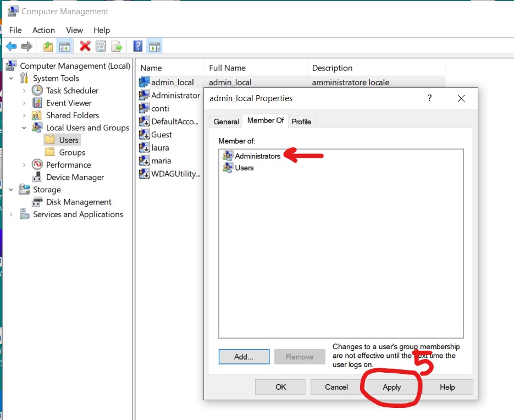
Task: Click the blue Help question mark icon
Action: pos(138,47)
